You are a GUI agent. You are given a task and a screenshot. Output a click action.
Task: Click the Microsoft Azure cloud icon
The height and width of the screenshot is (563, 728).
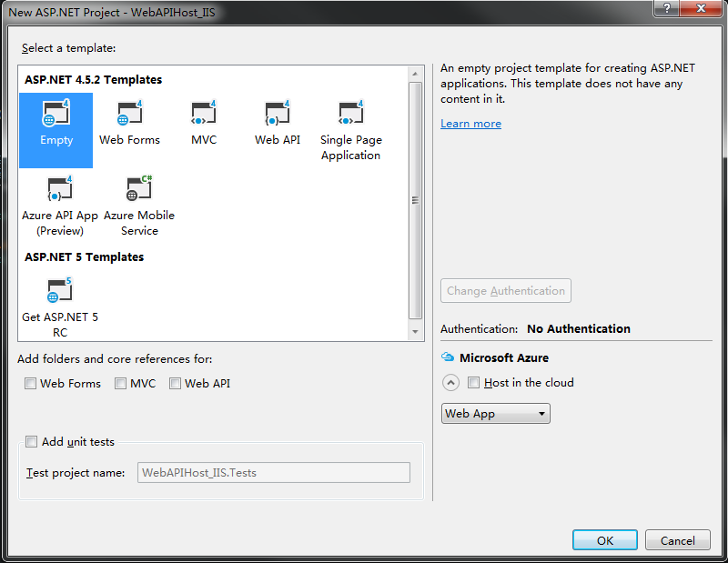pos(448,357)
